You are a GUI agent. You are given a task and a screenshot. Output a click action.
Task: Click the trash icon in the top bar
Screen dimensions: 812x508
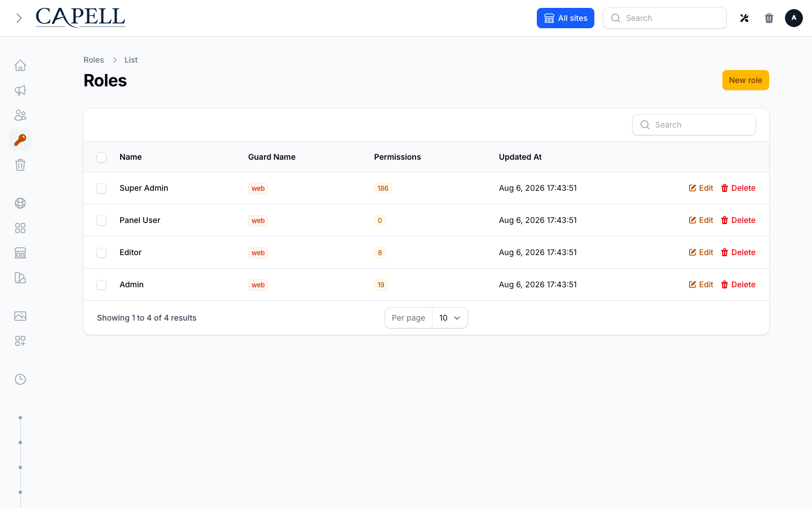tap(769, 18)
